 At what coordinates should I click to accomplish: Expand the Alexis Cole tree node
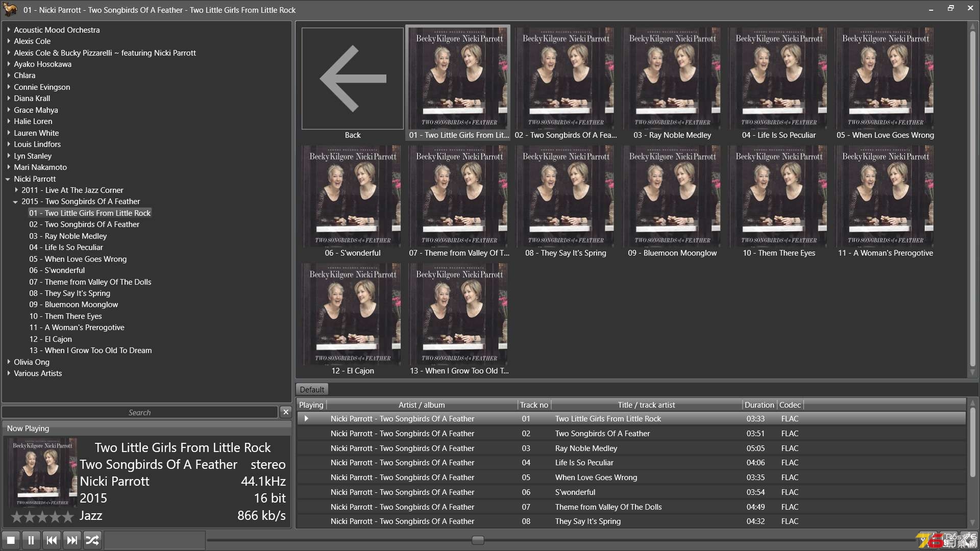(9, 41)
